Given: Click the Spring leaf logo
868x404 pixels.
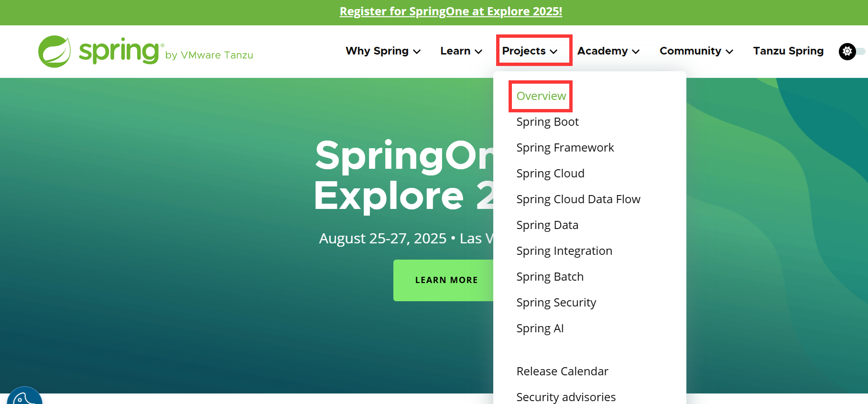Looking at the screenshot, I should (54, 51).
